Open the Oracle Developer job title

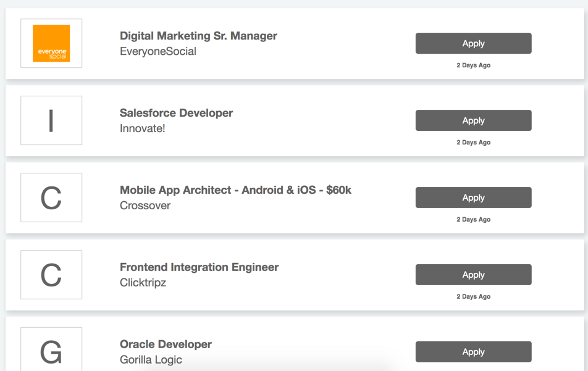(166, 344)
